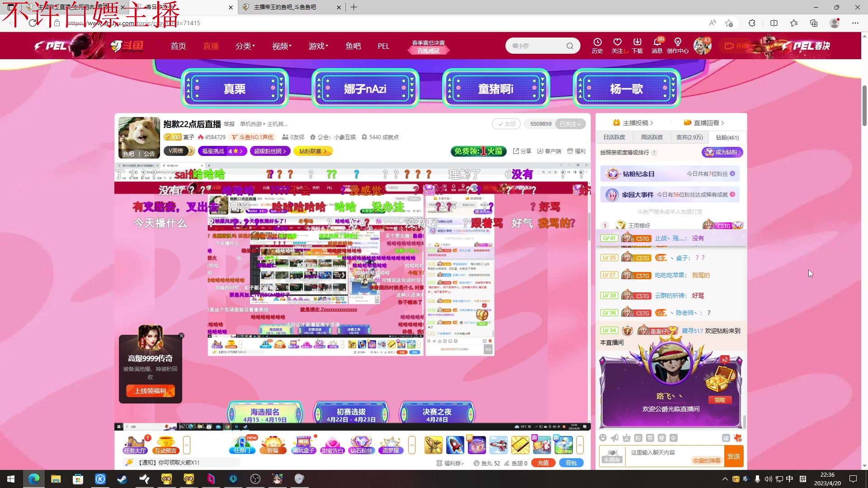The height and width of the screenshot is (488, 868).
Task: Open the 历史 history icon
Action: point(597,46)
